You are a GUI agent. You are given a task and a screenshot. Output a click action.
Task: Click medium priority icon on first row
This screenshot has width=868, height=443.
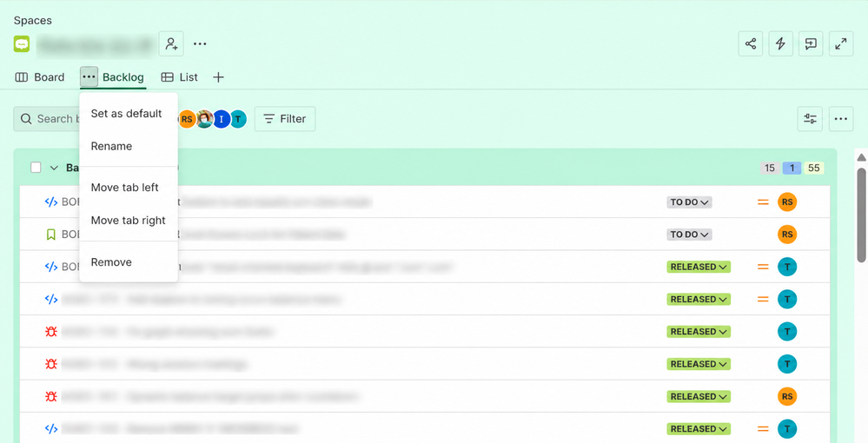click(x=764, y=202)
